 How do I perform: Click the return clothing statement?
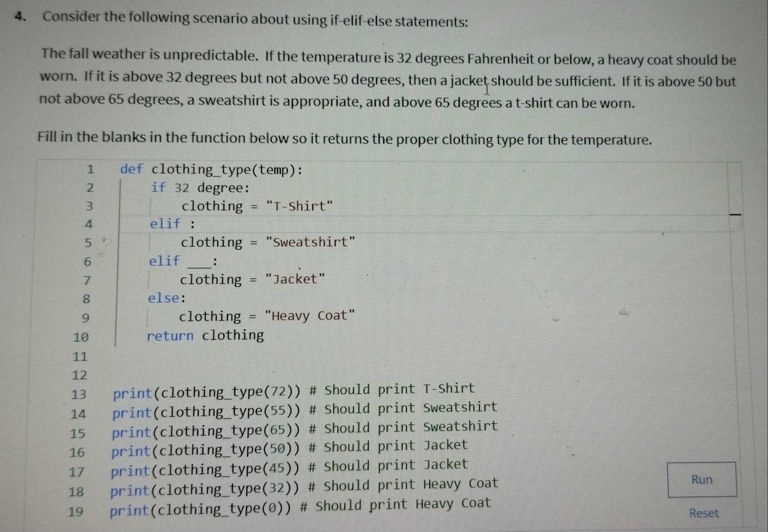(x=205, y=335)
